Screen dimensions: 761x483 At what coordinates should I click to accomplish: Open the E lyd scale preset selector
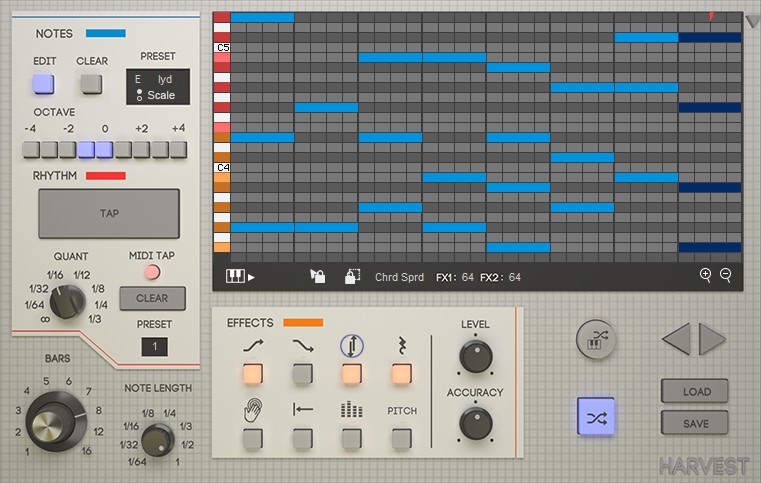(155, 87)
